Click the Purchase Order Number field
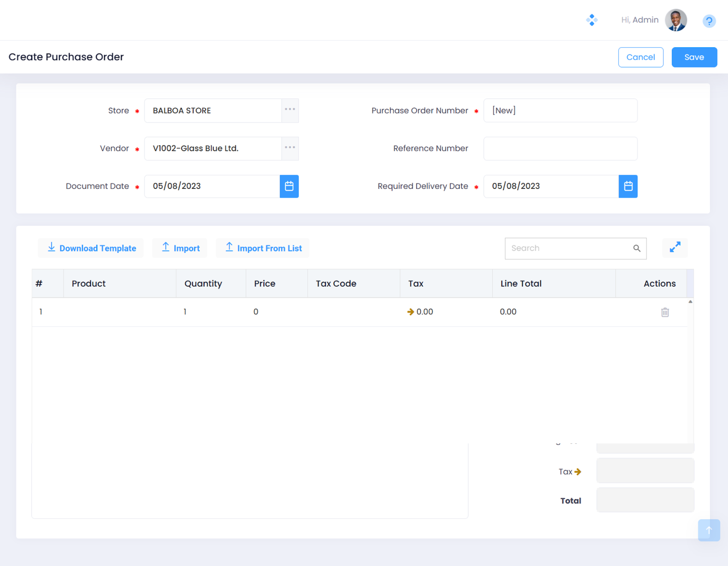The image size is (728, 566). pyautogui.click(x=560, y=110)
